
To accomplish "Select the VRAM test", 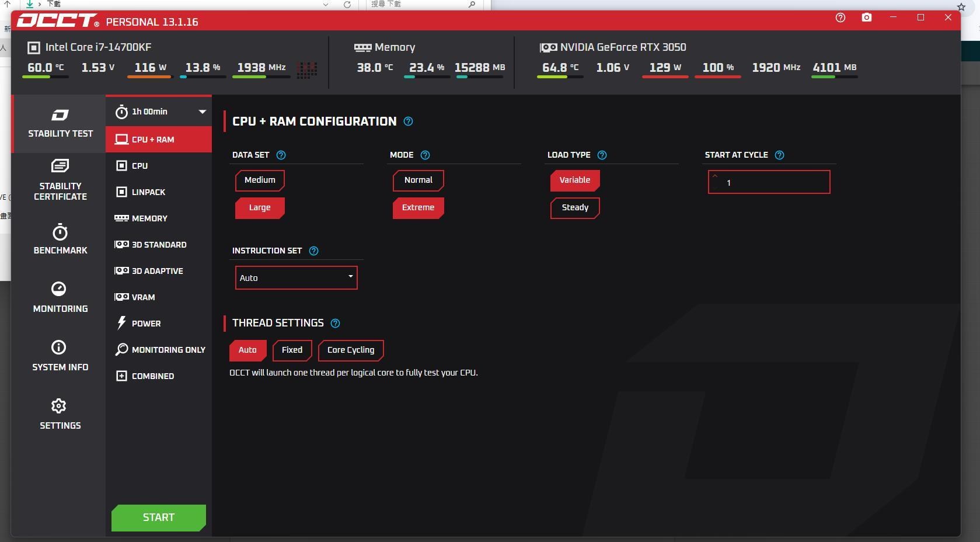I will tap(159, 297).
